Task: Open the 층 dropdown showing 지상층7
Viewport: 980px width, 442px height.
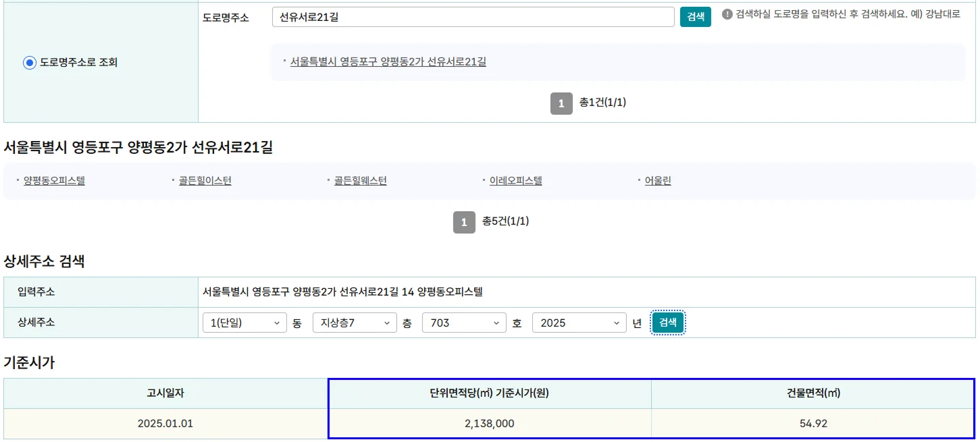Action: coord(355,323)
